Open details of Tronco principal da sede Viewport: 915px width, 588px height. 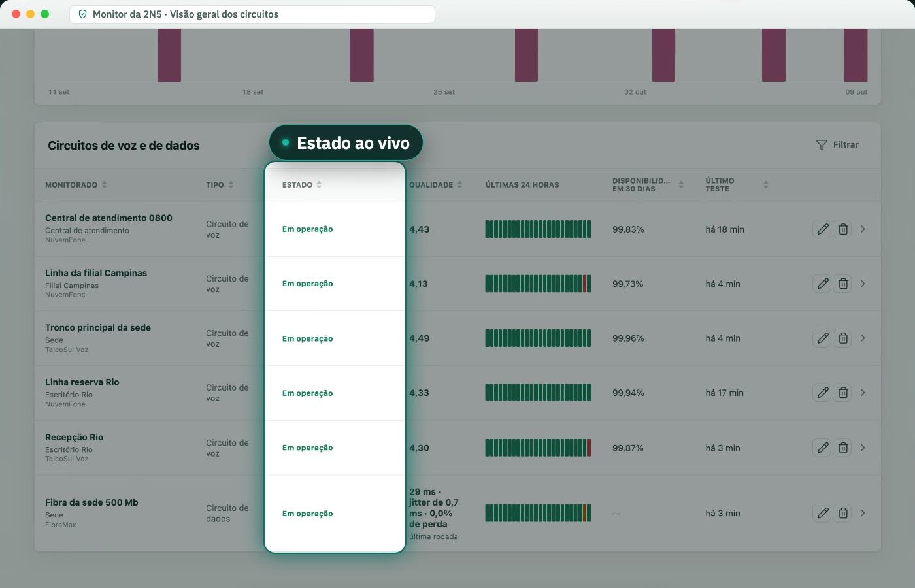pos(863,338)
